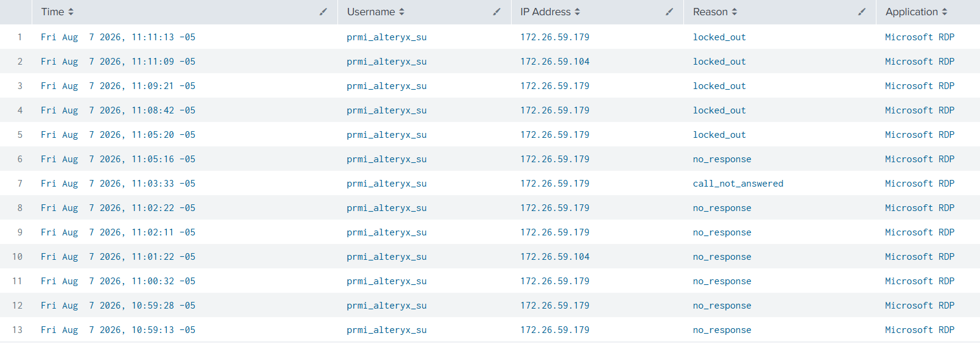This screenshot has height=344, width=980.
Task: Click time 11:00:32 in row 11
Action: [x=118, y=281]
